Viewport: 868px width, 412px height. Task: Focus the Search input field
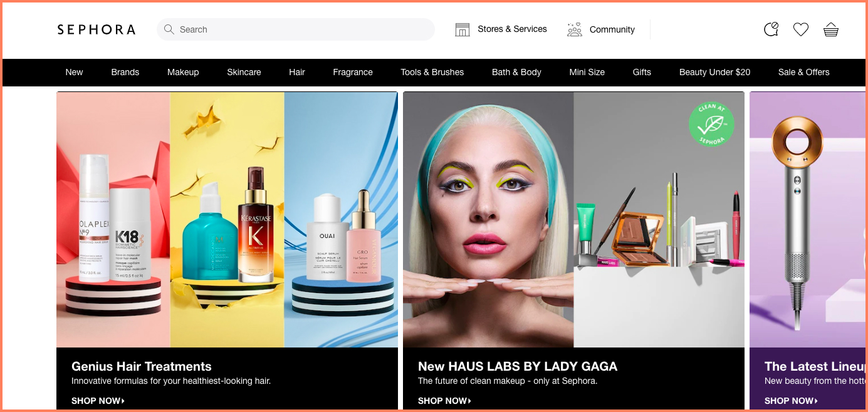[x=296, y=29]
